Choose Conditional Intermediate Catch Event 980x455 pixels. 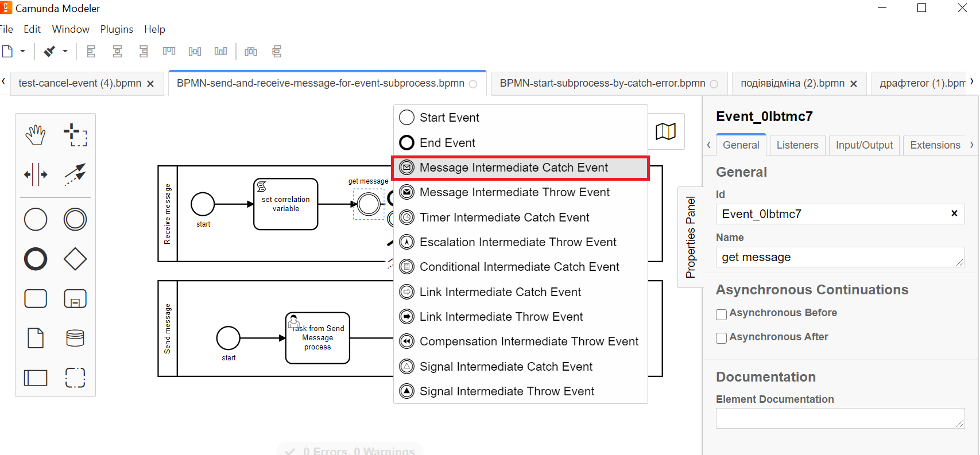click(521, 267)
